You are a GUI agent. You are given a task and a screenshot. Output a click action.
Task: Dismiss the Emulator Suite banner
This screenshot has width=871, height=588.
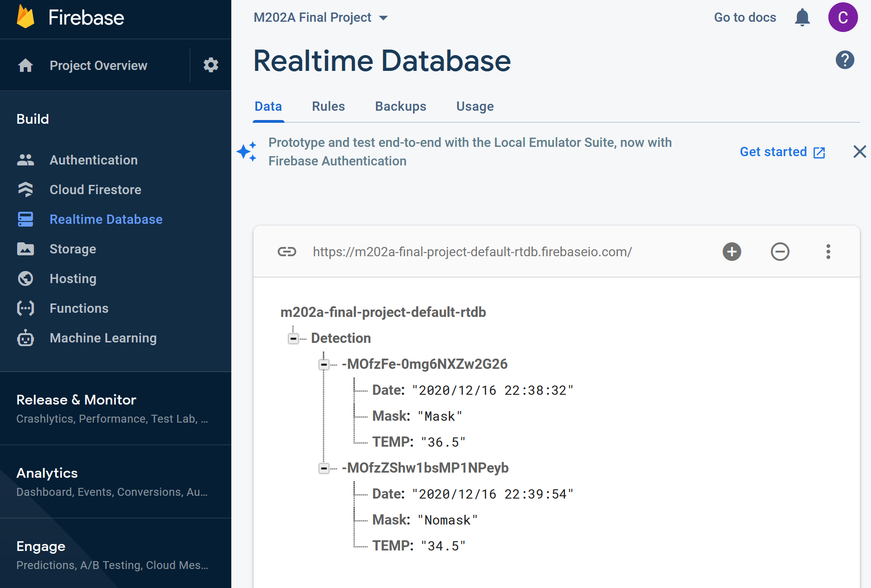860,152
